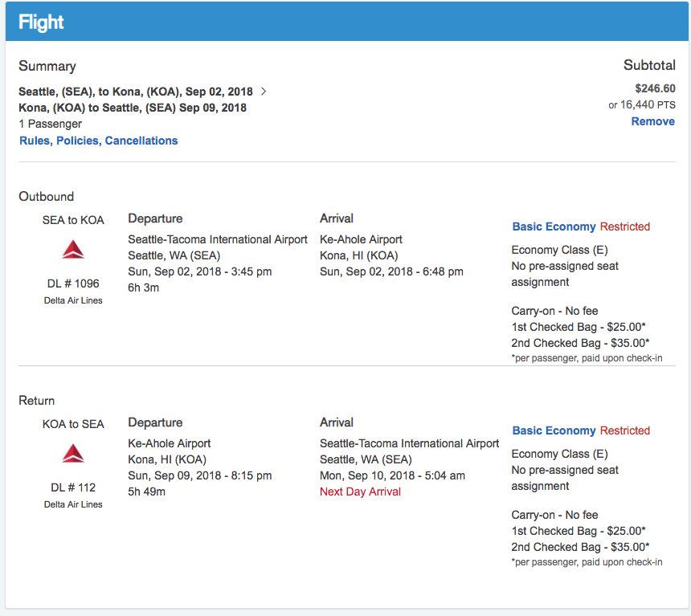The image size is (691, 616).
Task: Click the Kona to Seattle Sep 09 summary line
Action: pos(133,108)
